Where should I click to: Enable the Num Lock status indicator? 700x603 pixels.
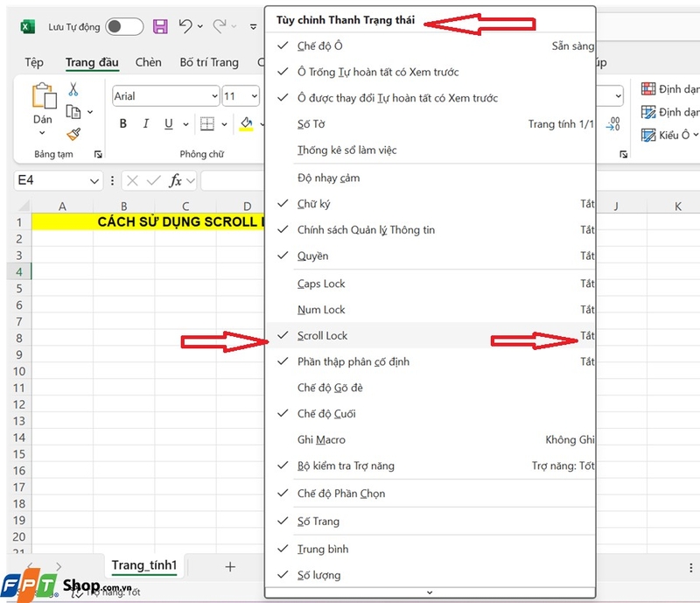(430, 310)
